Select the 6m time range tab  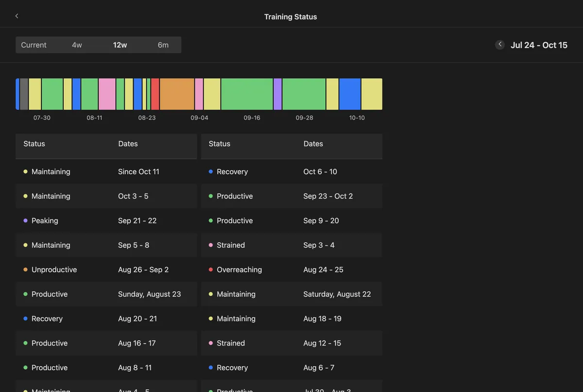click(163, 45)
